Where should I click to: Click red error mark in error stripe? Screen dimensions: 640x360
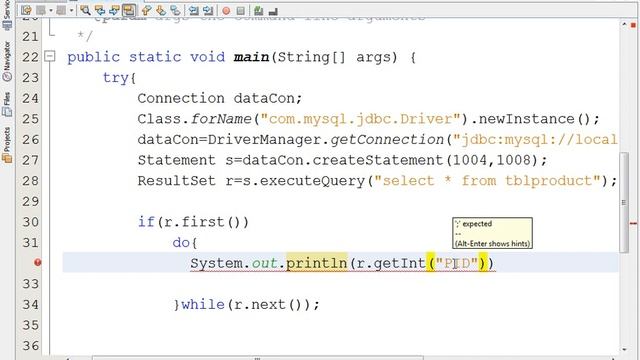(633, 223)
